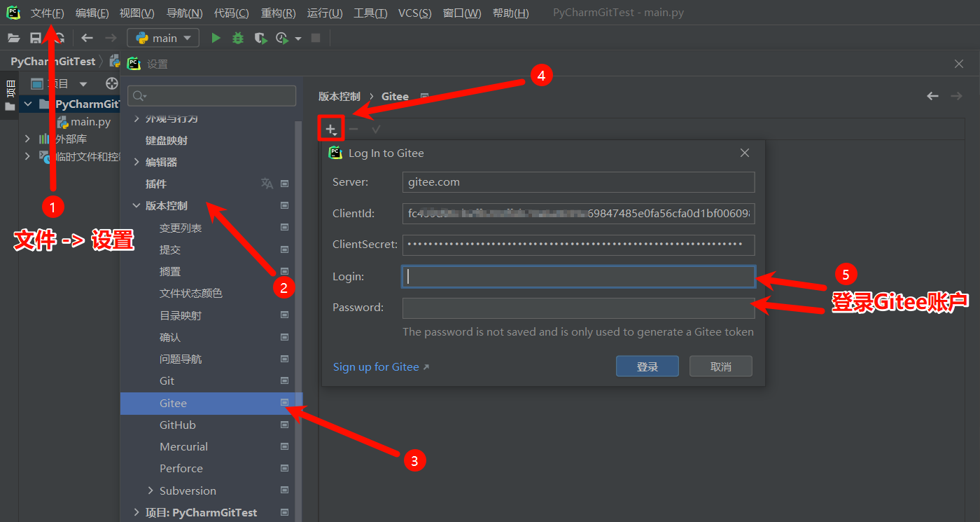The image size is (980, 522).
Task: Focus the Login input field
Action: tap(578, 277)
